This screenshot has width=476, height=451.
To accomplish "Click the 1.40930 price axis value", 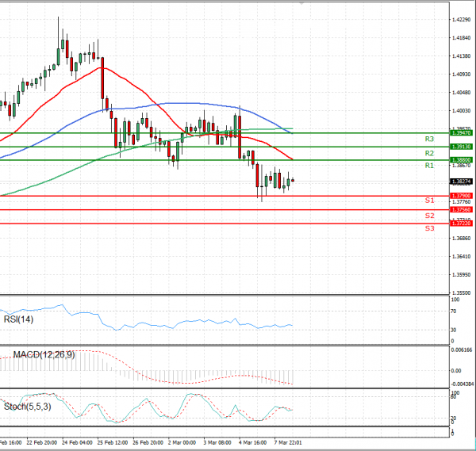I will [461, 75].
